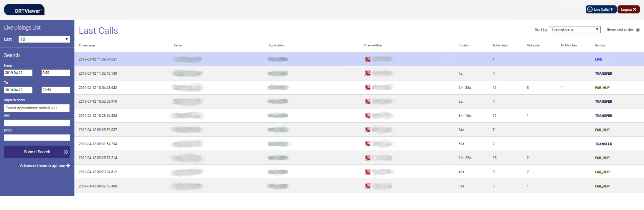644x210 pixels.
Task: Click phone icon in 09:22:52 call row
Action: (x=367, y=186)
